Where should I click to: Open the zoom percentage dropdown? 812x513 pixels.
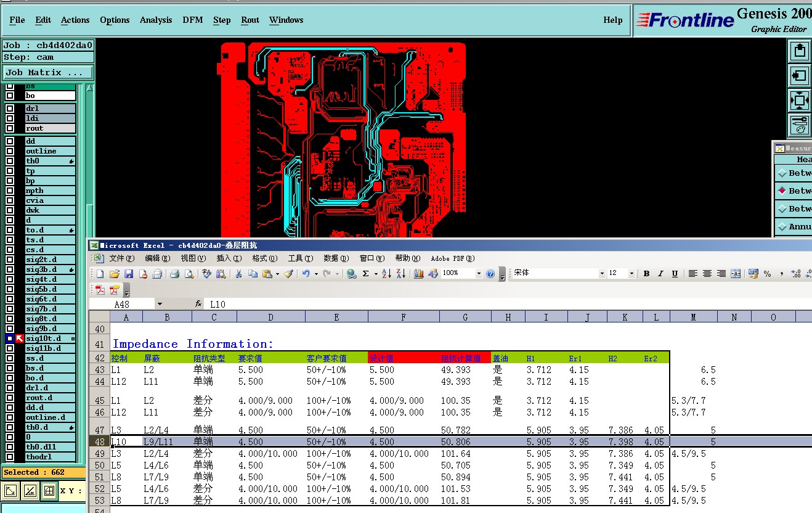(x=479, y=274)
